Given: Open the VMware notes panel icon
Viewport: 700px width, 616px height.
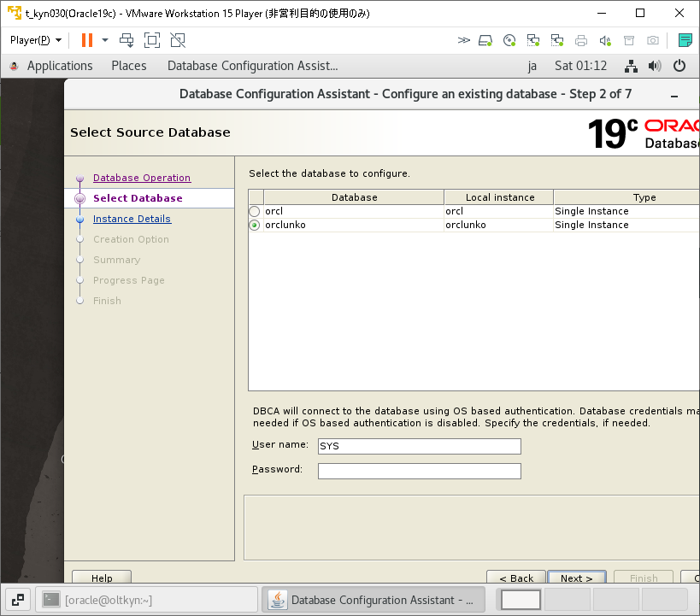Looking at the screenshot, I should click(x=685, y=40).
